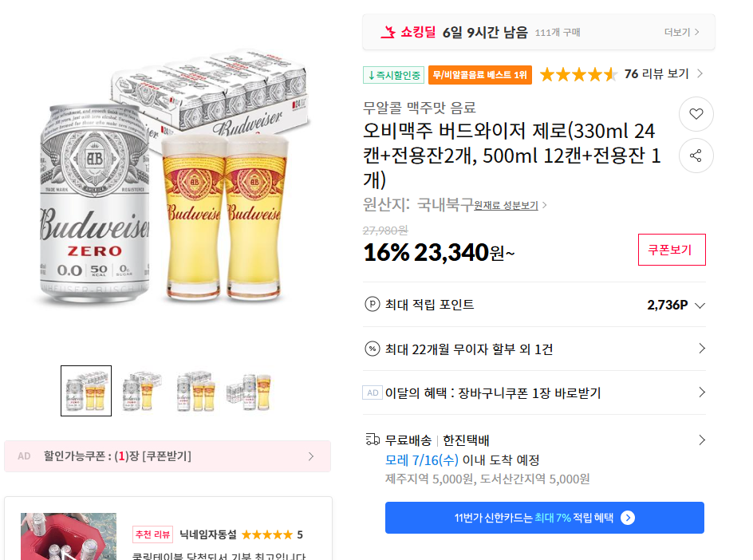Click the 할인가능쿠폰 쿠폰받기 banner

168,456
